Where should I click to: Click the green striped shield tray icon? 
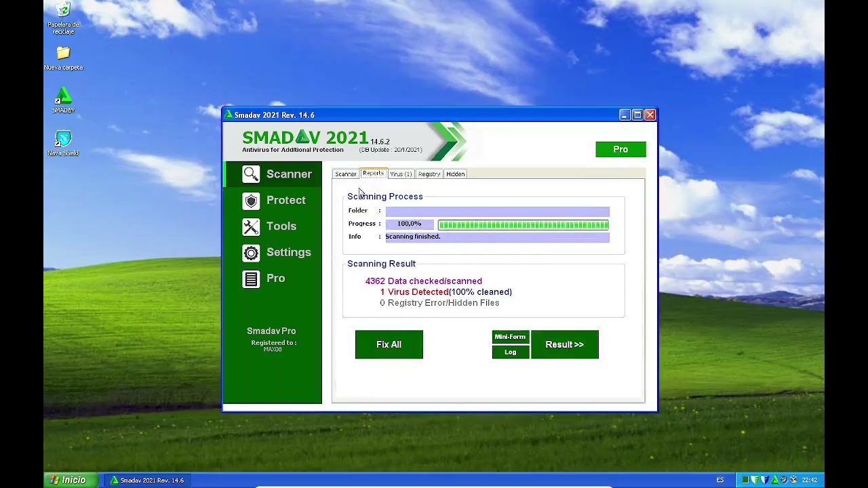(x=755, y=480)
